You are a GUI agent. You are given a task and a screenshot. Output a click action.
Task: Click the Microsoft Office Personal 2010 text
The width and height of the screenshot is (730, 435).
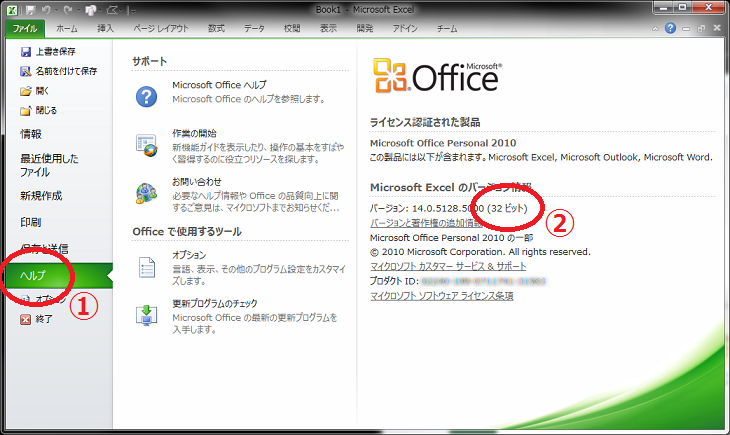tap(443, 143)
